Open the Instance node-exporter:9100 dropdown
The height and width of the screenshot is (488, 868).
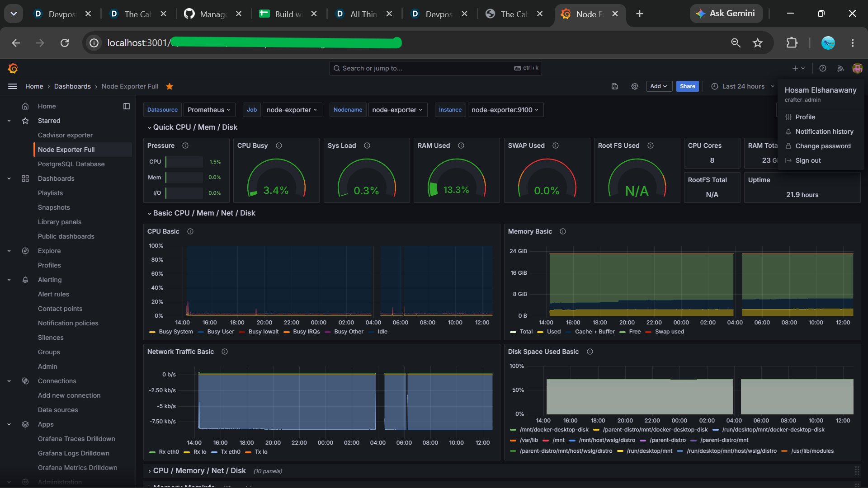(x=505, y=110)
